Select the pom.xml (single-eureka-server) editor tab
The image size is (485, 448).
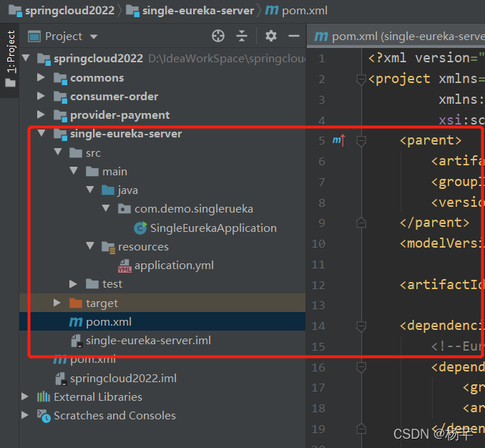pos(398,36)
